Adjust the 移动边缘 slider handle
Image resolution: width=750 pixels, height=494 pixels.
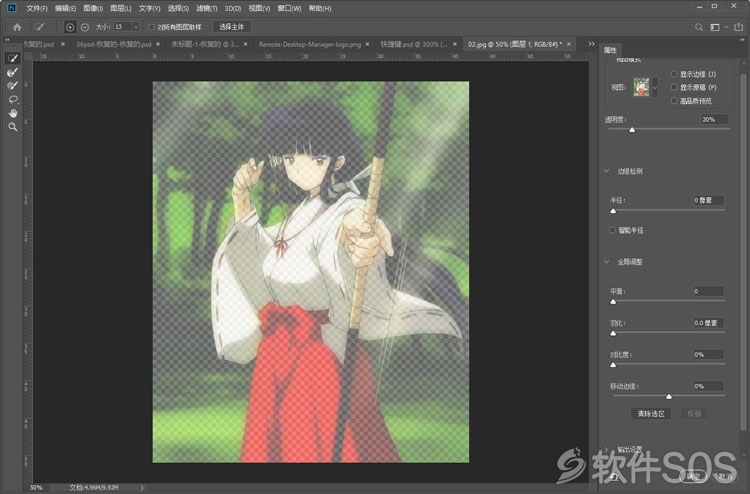669,396
